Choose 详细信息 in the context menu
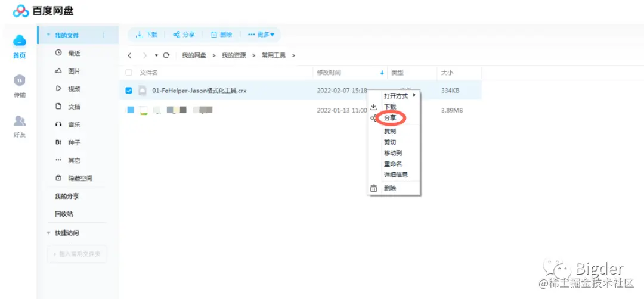Screen dimensions: 644x299 point(396,175)
